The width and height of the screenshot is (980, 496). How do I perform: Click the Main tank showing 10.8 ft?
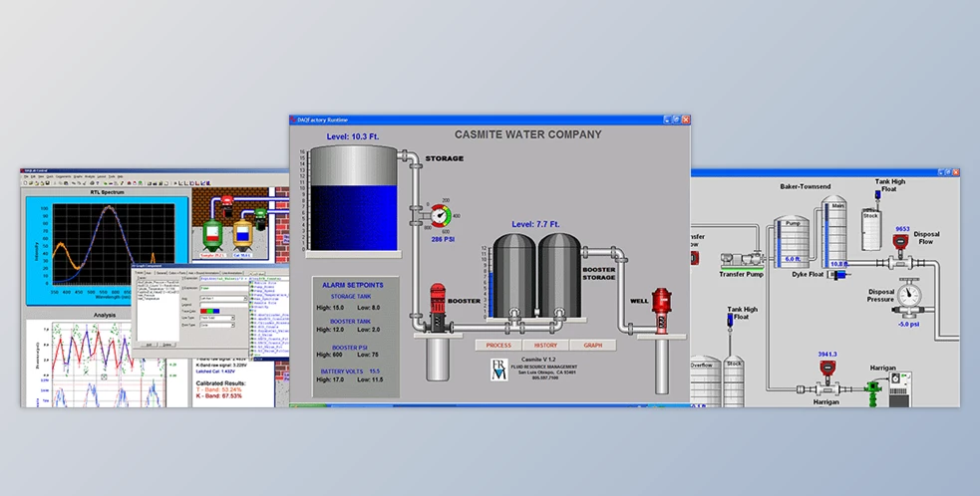(x=833, y=232)
